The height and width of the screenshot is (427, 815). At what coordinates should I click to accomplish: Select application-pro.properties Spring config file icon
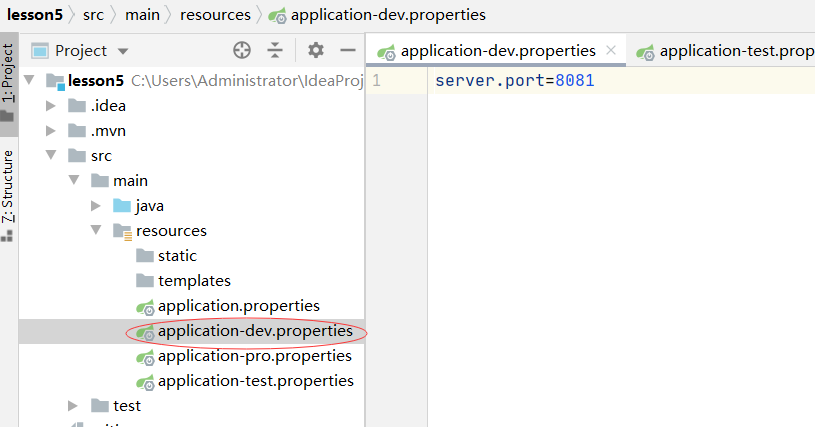pos(146,358)
